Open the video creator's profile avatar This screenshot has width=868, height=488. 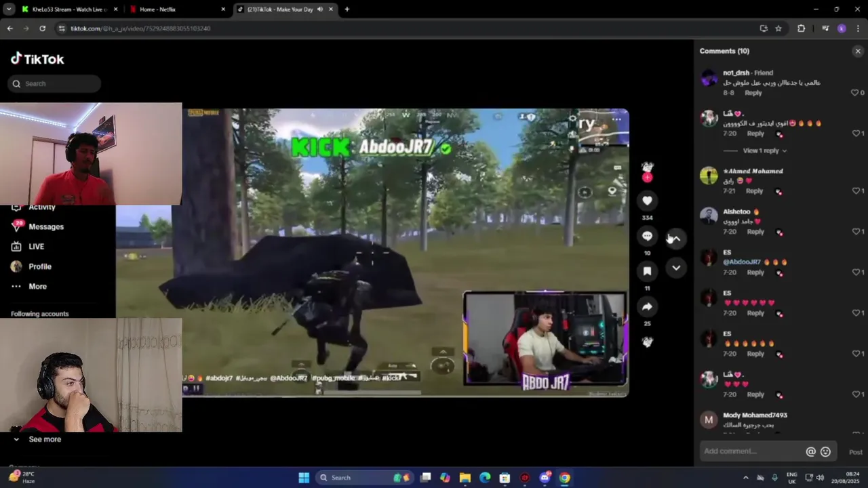(x=648, y=167)
